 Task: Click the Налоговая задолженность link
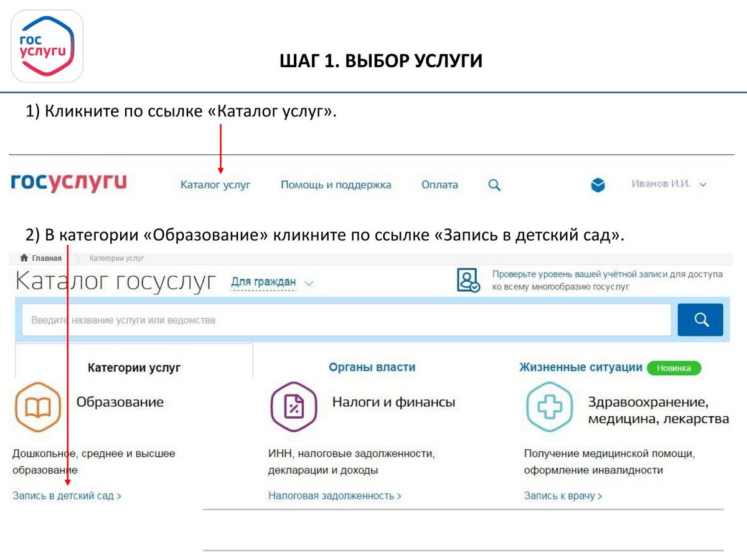coord(335,496)
